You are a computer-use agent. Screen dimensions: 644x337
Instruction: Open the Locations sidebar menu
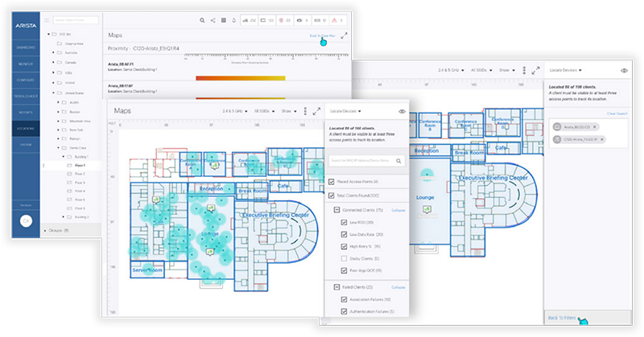point(26,129)
